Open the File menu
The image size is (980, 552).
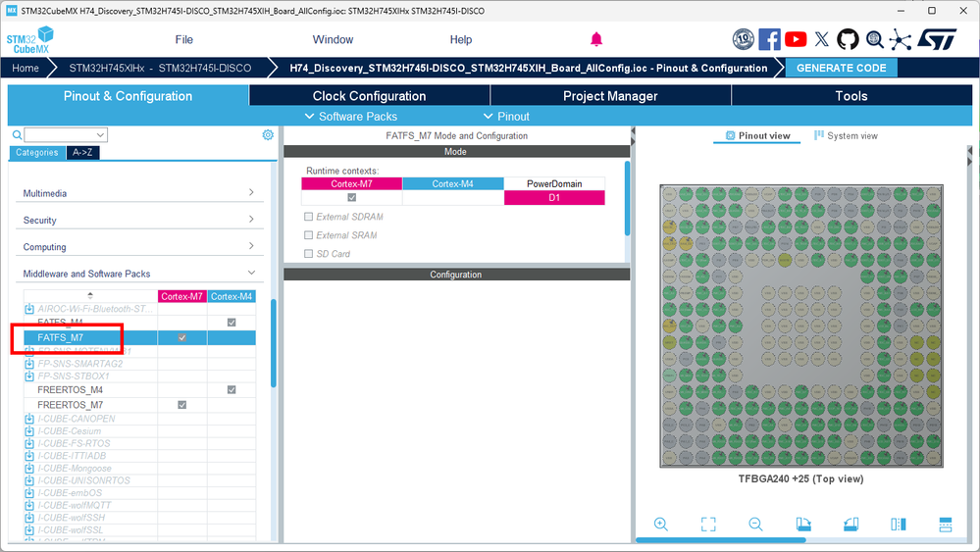click(x=183, y=39)
